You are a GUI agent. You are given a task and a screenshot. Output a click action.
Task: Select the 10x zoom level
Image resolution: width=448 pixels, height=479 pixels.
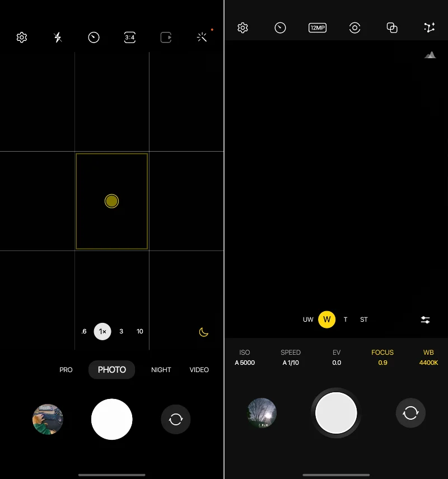pyautogui.click(x=140, y=331)
